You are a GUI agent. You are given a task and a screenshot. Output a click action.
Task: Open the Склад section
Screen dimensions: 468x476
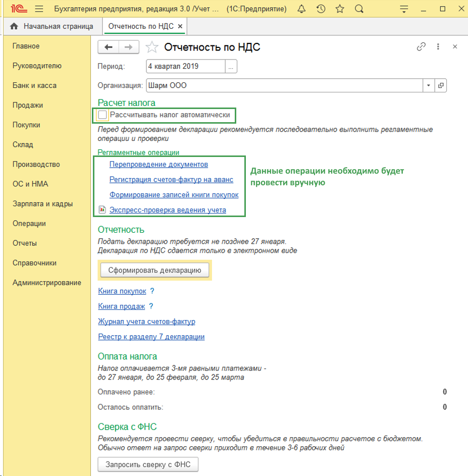(x=23, y=145)
